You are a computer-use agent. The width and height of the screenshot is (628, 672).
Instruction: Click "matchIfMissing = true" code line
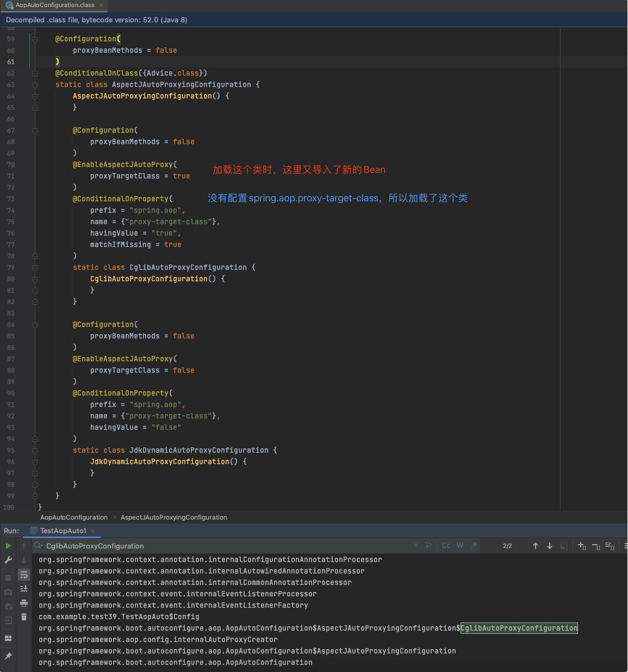136,244
